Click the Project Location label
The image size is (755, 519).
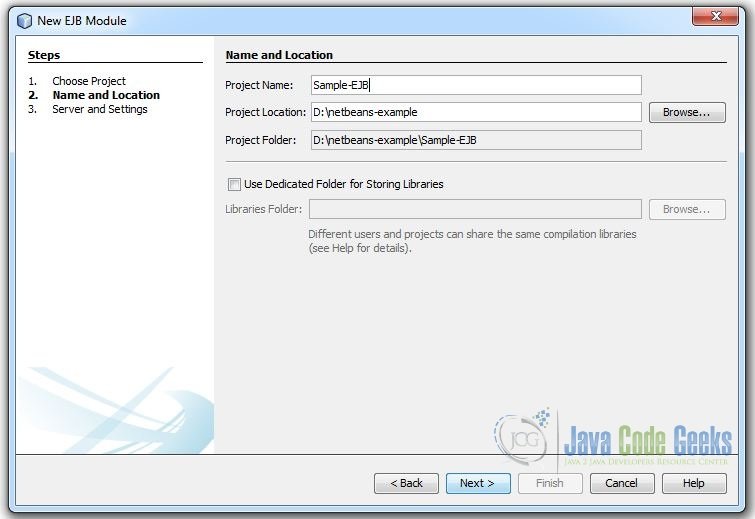[x=265, y=112]
